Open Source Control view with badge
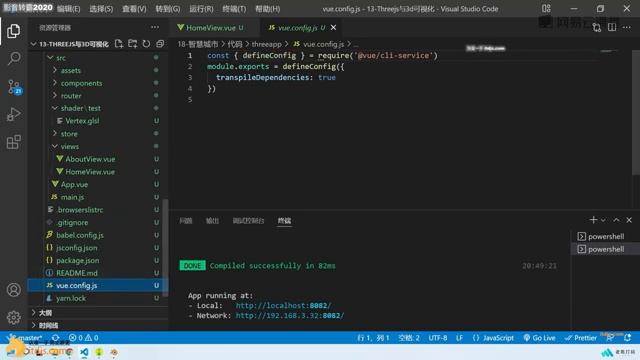Viewport: 640px width, 360px height. (x=14, y=87)
